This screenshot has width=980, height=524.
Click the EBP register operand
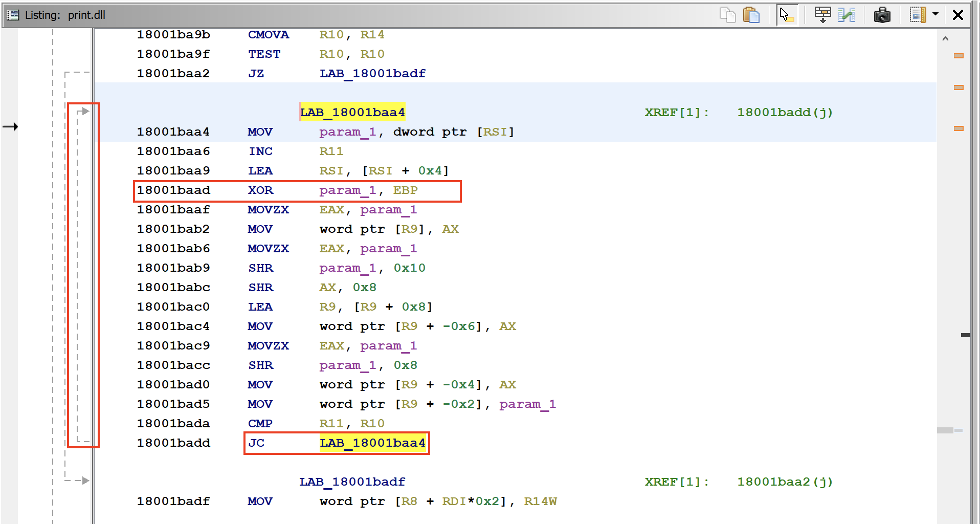click(x=405, y=190)
